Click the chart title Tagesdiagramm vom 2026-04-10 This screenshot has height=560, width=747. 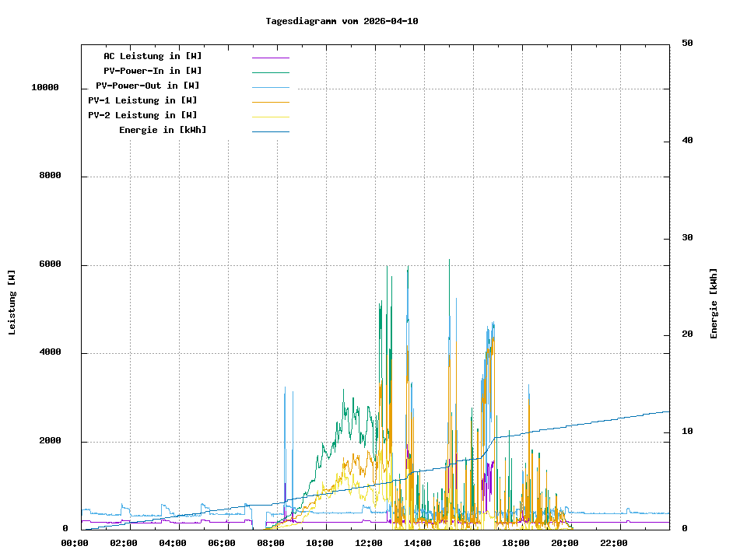(x=342, y=21)
